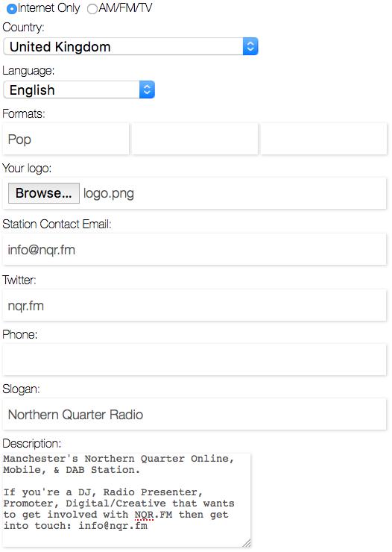This screenshot has height=552, width=392.
Task: Grab the Description textarea resize handle
Action: (247, 543)
